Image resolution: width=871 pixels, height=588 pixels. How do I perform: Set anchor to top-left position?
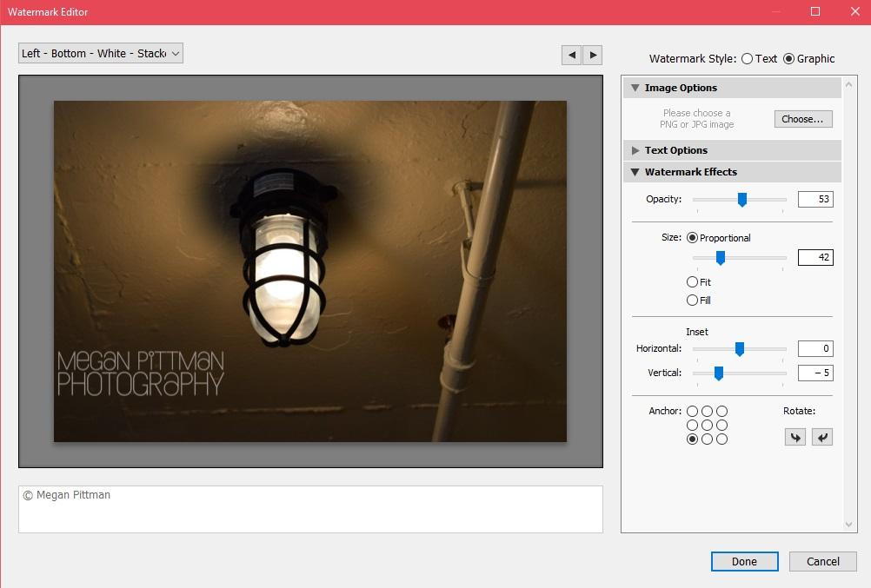[692, 412]
